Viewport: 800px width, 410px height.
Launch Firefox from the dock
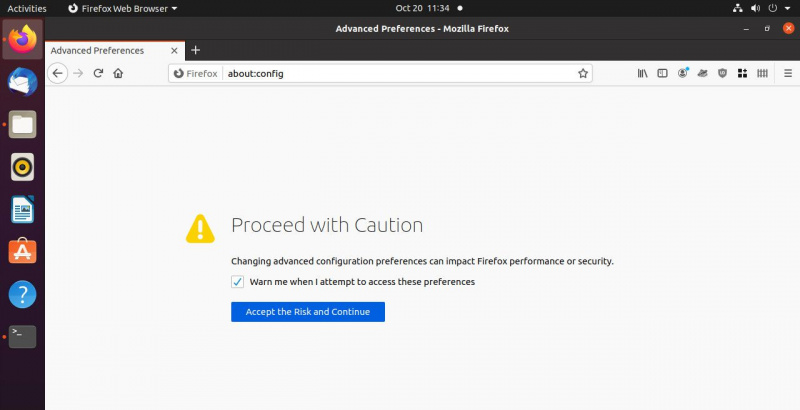pos(22,39)
